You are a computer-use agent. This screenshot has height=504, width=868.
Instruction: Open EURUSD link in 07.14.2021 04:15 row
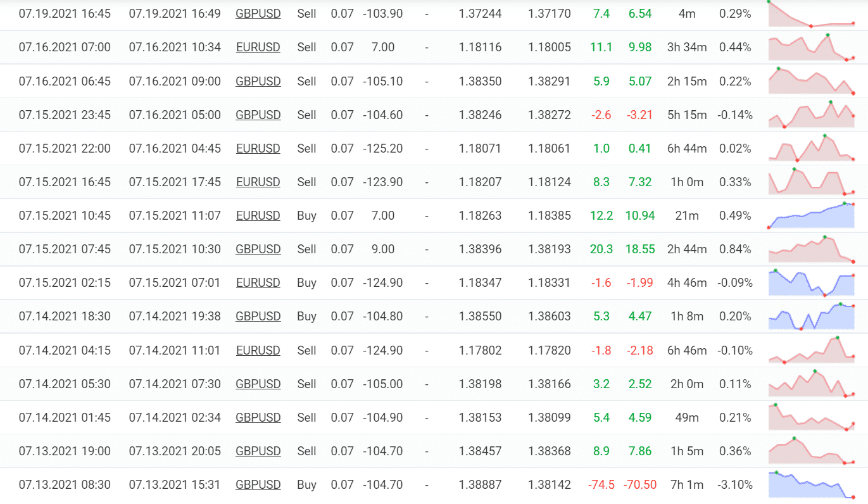(258, 350)
